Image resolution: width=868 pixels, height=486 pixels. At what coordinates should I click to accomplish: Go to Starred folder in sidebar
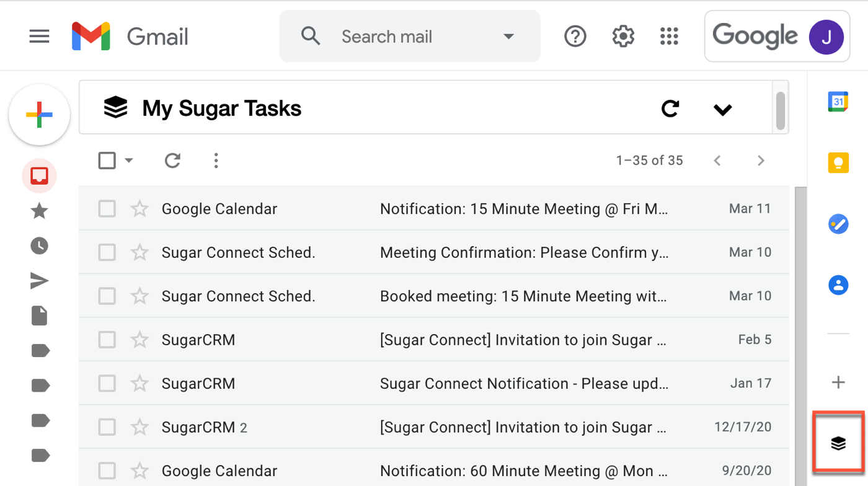pos(39,211)
